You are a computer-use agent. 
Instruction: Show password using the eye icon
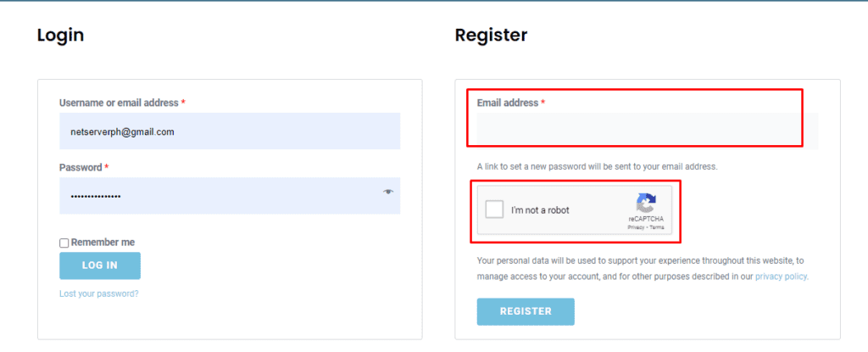388,192
